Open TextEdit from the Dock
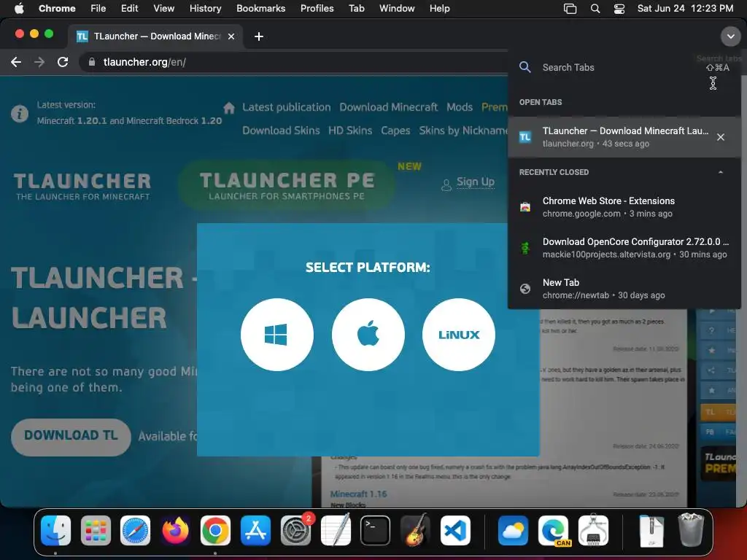The height and width of the screenshot is (560, 747). pyautogui.click(x=336, y=530)
